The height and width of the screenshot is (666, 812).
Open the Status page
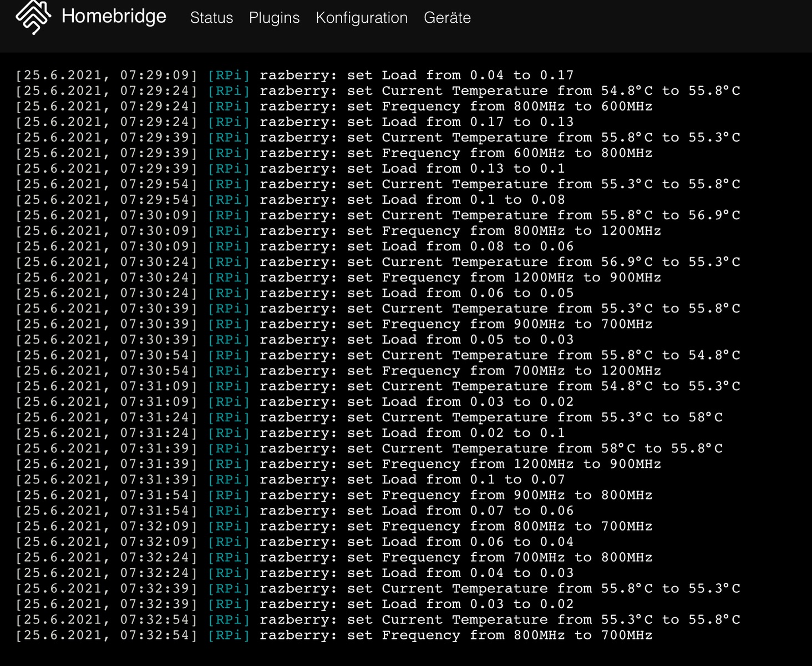(211, 18)
